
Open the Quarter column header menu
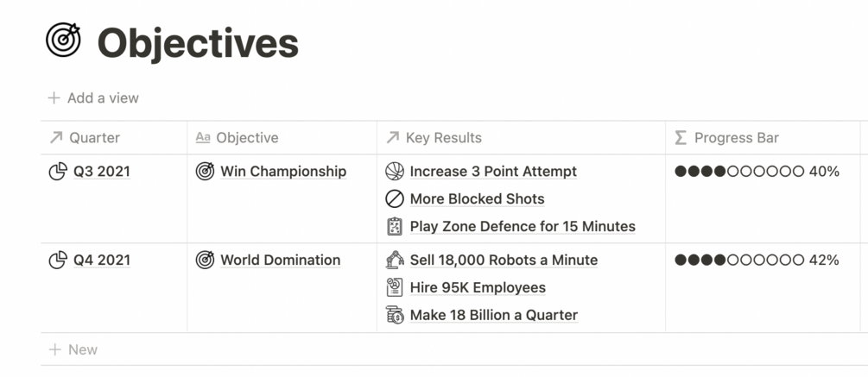[114, 138]
